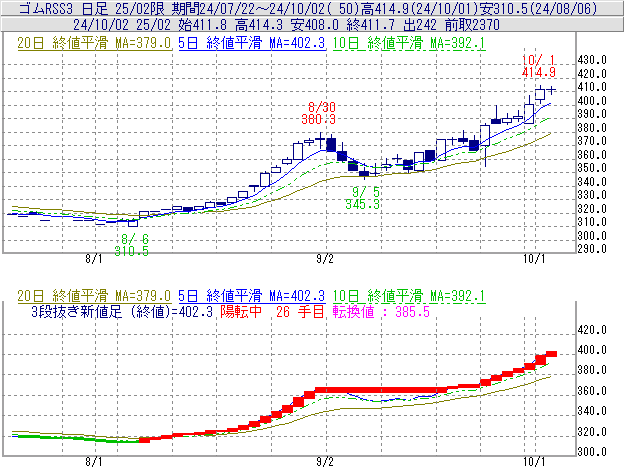Image resolution: width=624 pixels, height=475 pixels.
Task: Click the 安310.5(24/08/06) header value
Action: (541, 8)
